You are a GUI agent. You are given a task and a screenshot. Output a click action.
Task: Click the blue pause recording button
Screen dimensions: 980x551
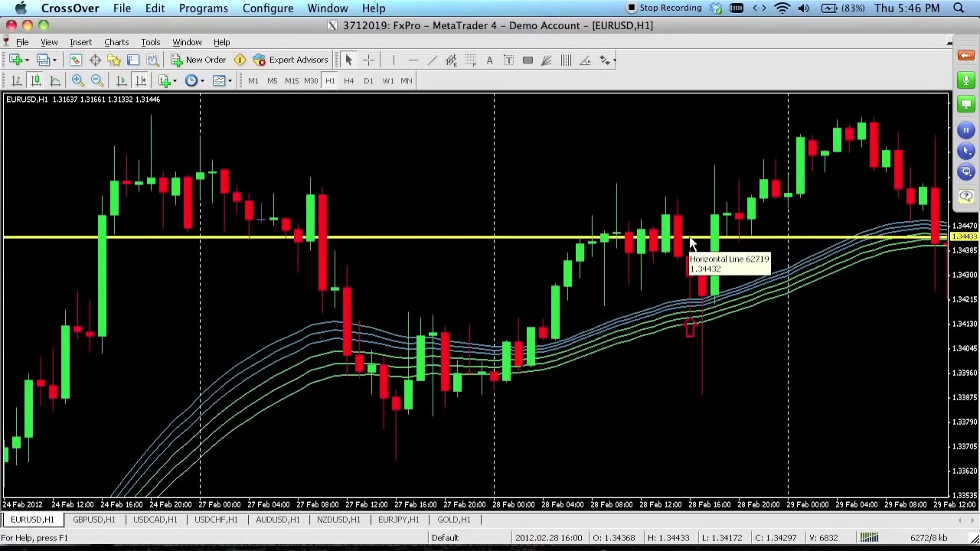(x=966, y=131)
